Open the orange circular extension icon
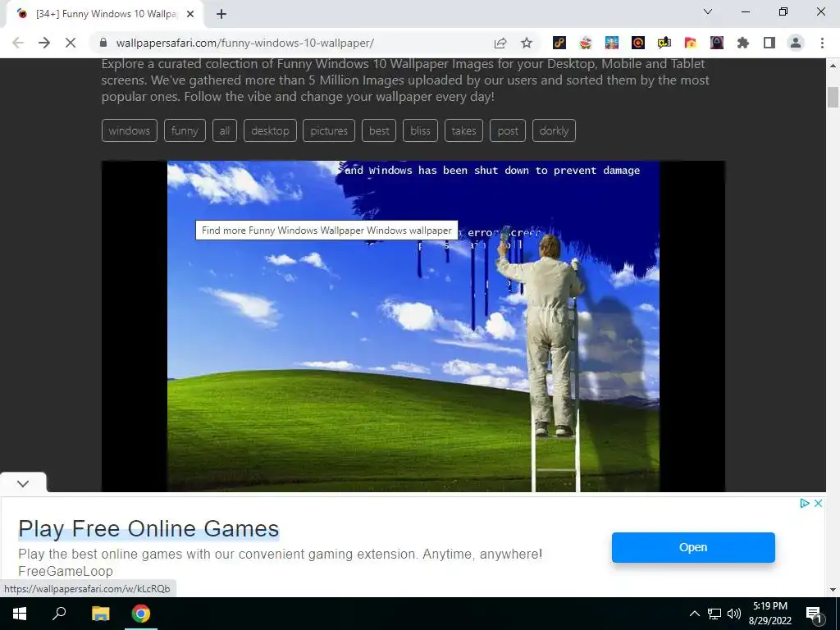The image size is (840, 630). (x=638, y=43)
